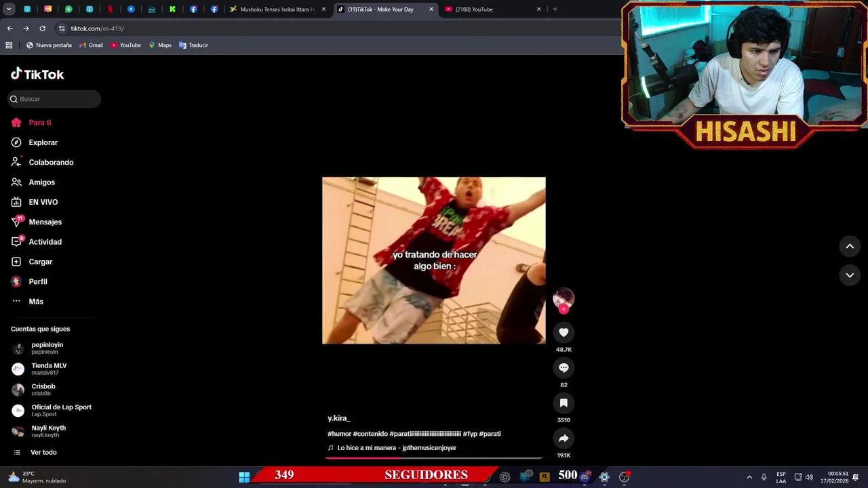
Task: Open the ChatGPT taskbar icon
Action: pyautogui.click(x=505, y=477)
